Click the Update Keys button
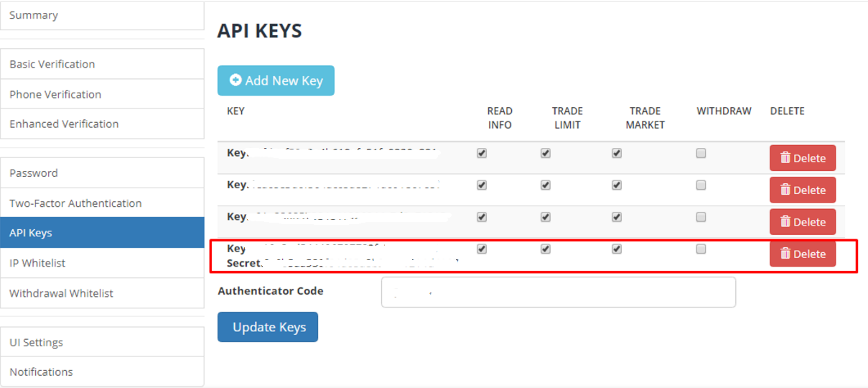Viewport: 868px width, 388px height. coord(268,327)
